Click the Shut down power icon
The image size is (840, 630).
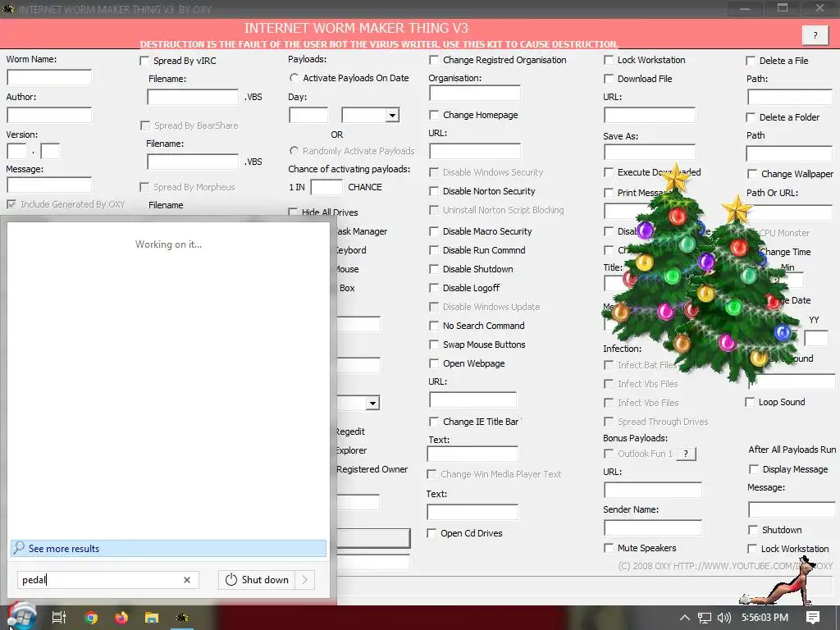coord(231,580)
